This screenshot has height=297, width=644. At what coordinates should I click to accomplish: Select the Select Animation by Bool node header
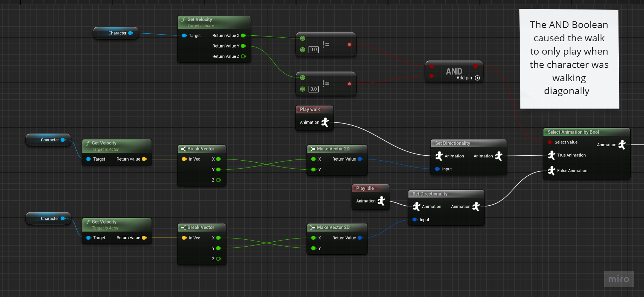(x=573, y=132)
